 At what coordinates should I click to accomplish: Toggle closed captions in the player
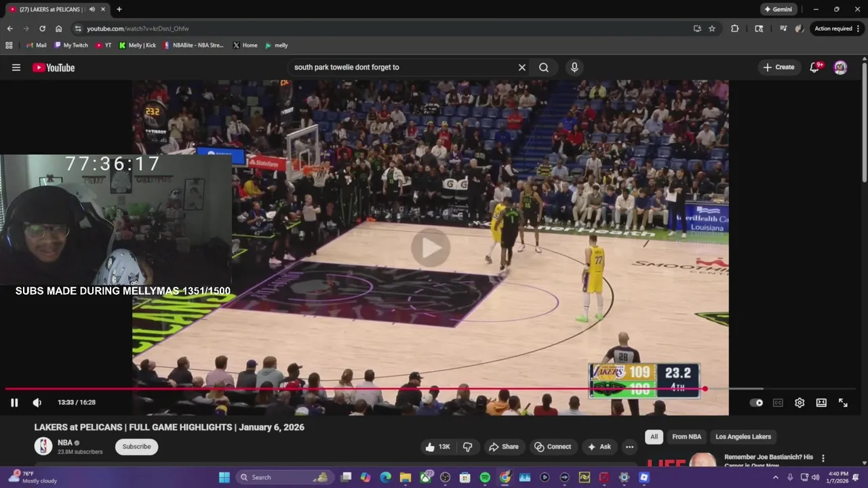[778, 403]
